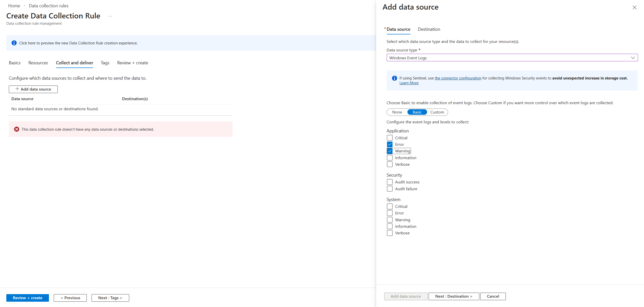Switch to the Destination tab
This screenshot has width=644, height=307.
pos(429,29)
